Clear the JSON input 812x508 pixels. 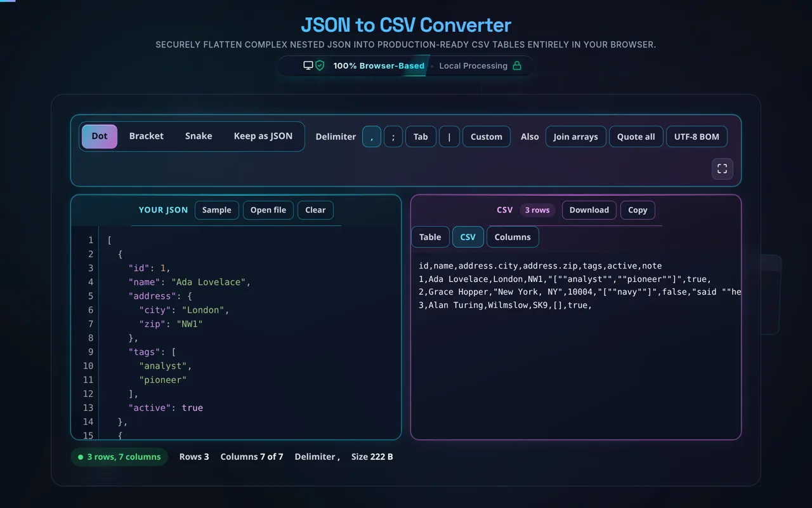tap(315, 210)
